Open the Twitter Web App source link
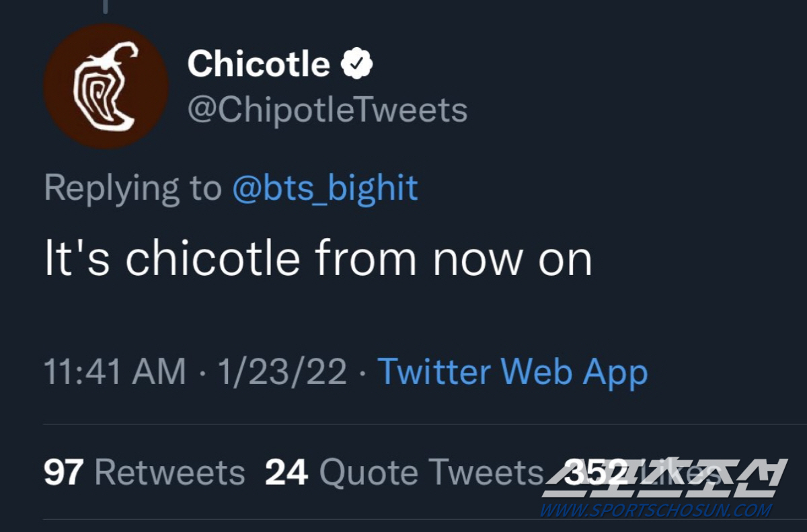The image size is (807, 532). click(512, 372)
